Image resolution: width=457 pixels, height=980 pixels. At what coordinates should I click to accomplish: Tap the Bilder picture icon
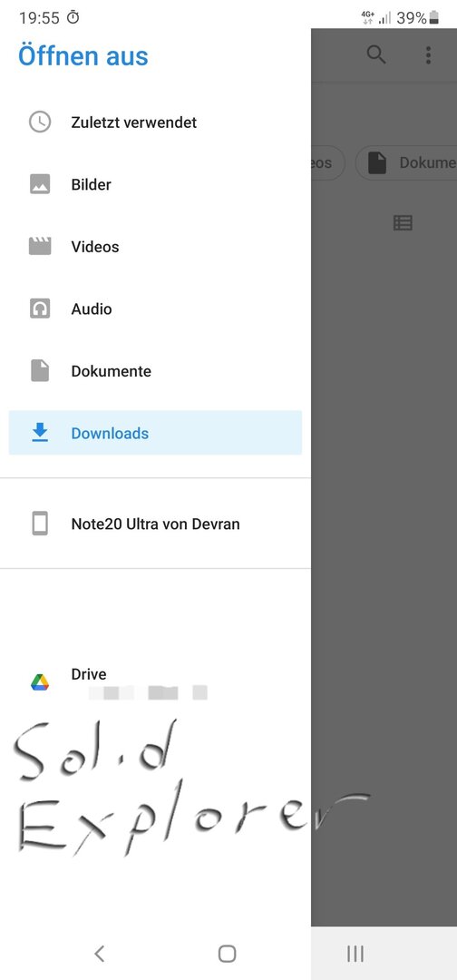[40, 184]
